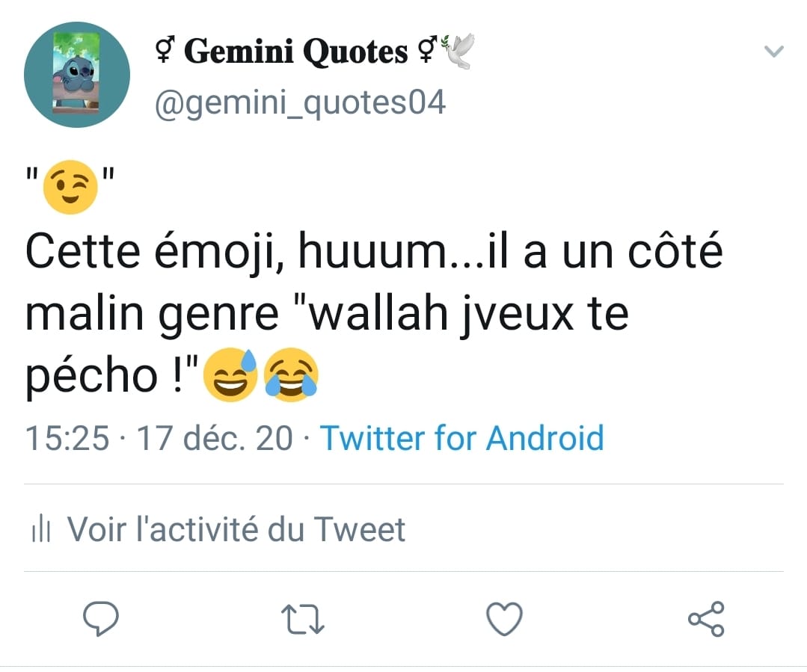The width and height of the screenshot is (807, 672).
Task: Open Twitter for Android source link
Action: pyautogui.click(x=461, y=438)
